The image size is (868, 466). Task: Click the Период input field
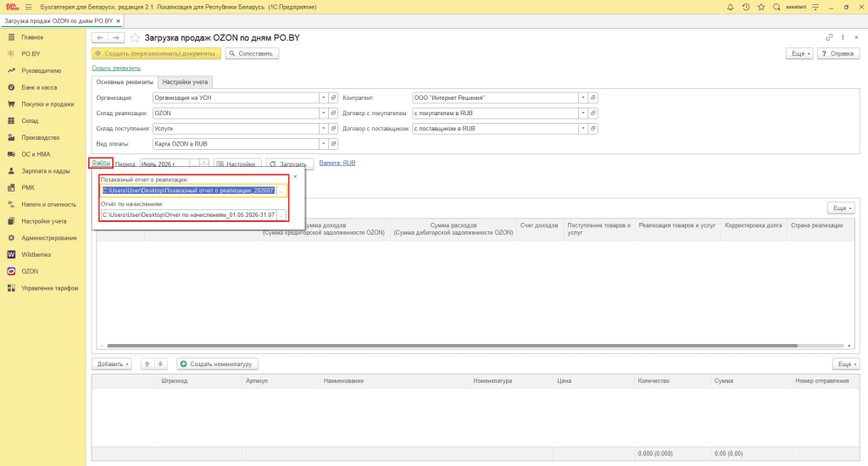tap(165, 164)
